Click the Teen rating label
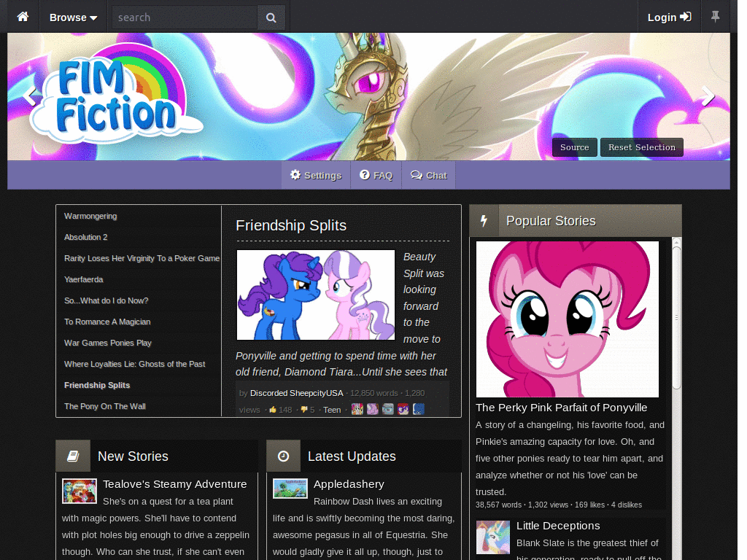This screenshot has width=747, height=560. (332, 410)
